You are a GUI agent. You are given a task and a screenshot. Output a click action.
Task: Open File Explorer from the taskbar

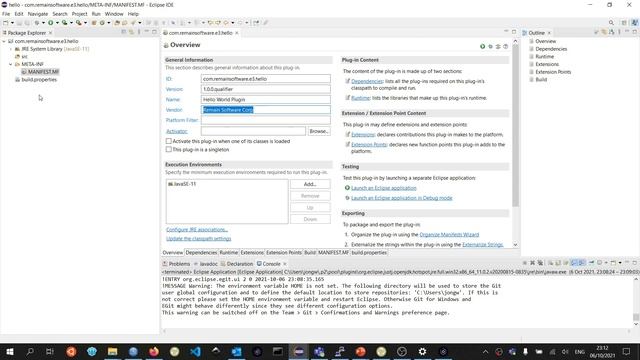coord(113,351)
